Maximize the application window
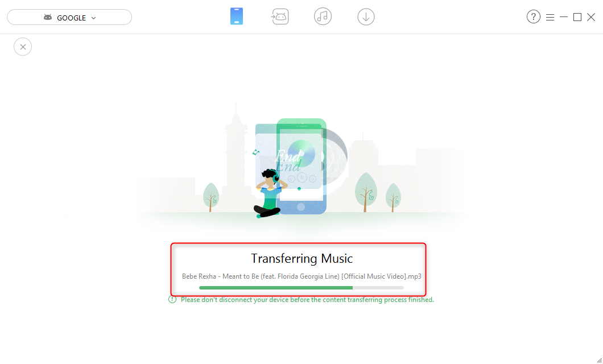Viewport: 603px width, 364px height. click(x=577, y=17)
